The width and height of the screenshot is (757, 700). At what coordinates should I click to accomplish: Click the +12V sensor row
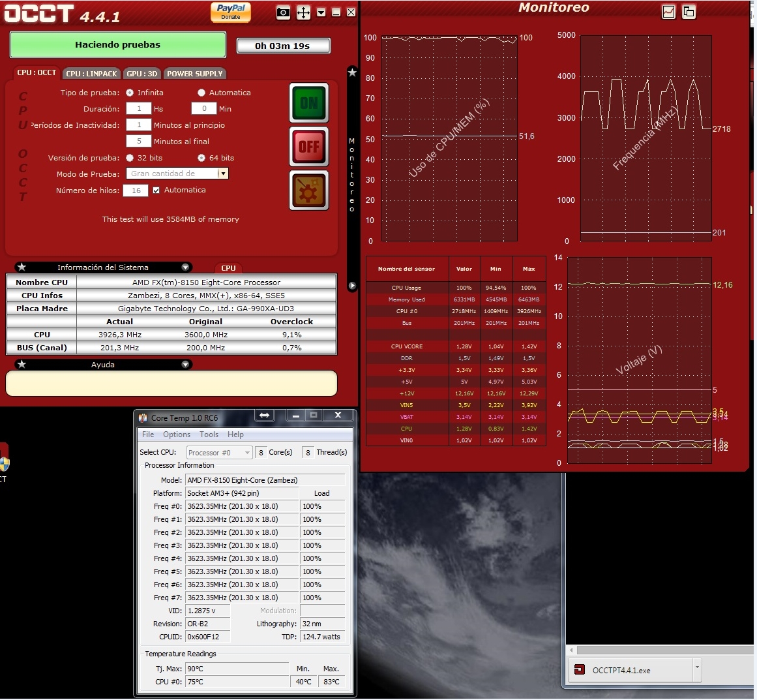(456, 393)
